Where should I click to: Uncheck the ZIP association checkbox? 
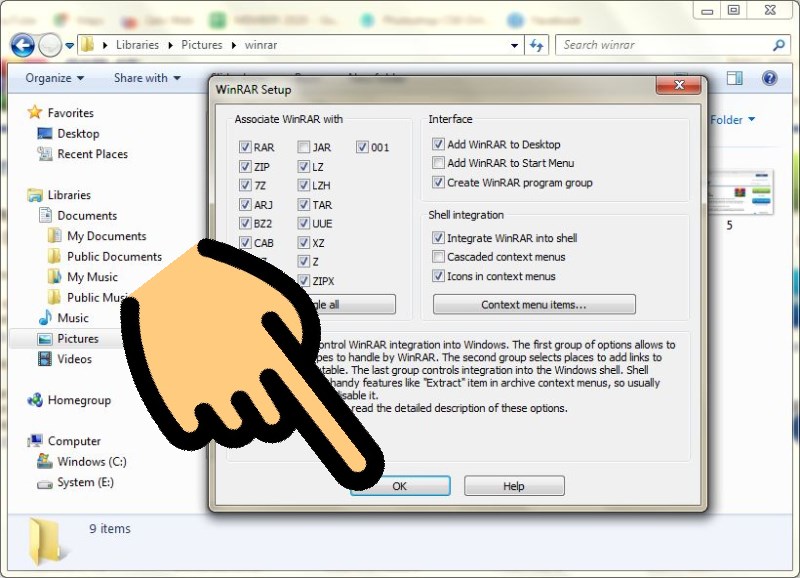pos(245,166)
